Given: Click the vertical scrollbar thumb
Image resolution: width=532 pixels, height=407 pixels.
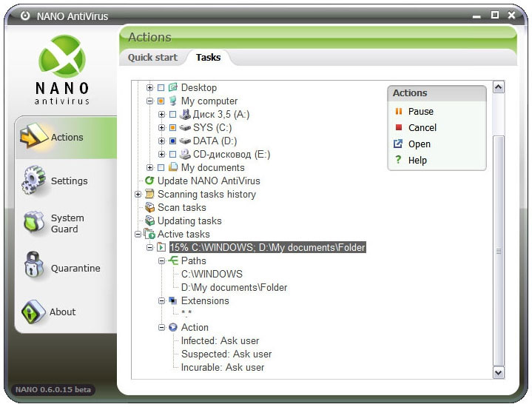Looking at the screenshot, I should 499,251.
